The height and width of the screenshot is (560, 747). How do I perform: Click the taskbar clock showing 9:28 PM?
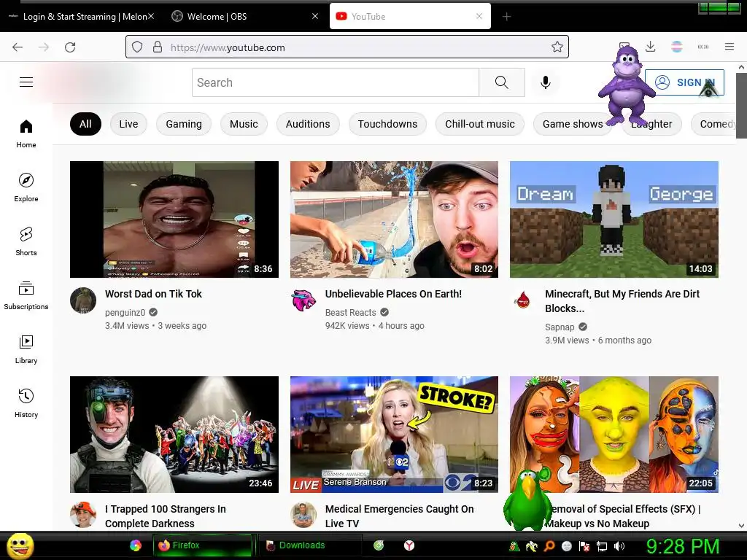click(x=682, y=546)
